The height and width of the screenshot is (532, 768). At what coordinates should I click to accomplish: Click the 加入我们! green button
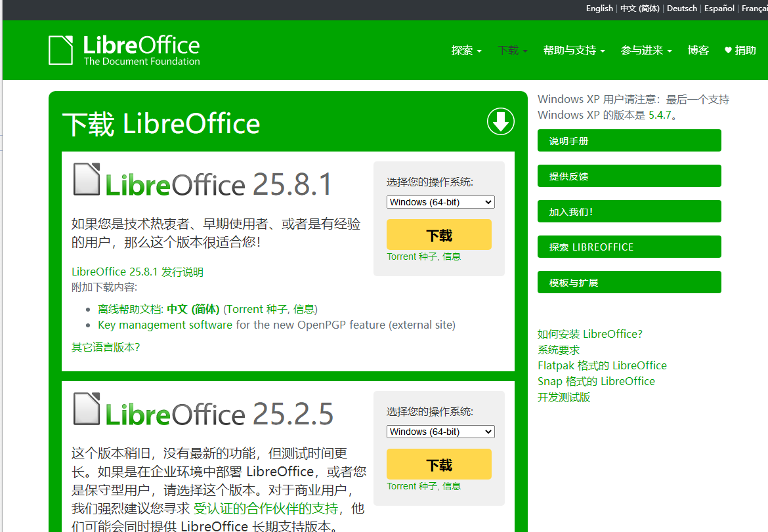pos(629,211)
